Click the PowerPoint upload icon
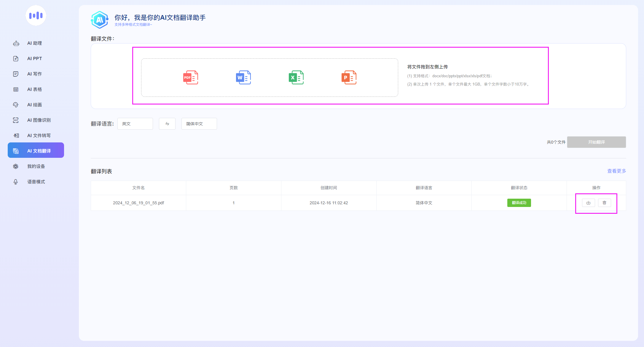Screen dimensions: 644x347 (349, 78)
